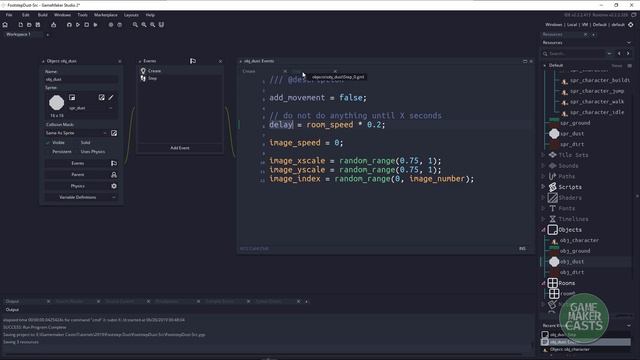Click the Create event lightbulb icon
The height and width of the screenshot is (360, 640).
tap(143, 71)
